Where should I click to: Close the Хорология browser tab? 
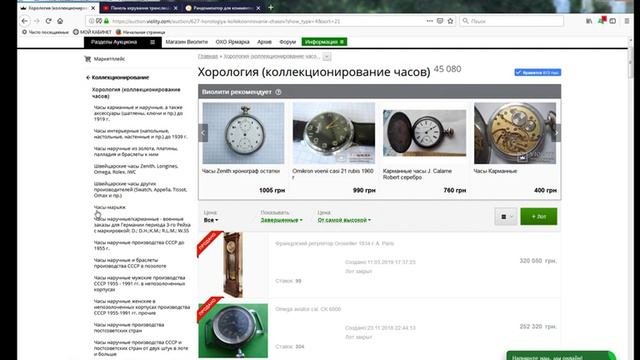[x=93, y=8]
